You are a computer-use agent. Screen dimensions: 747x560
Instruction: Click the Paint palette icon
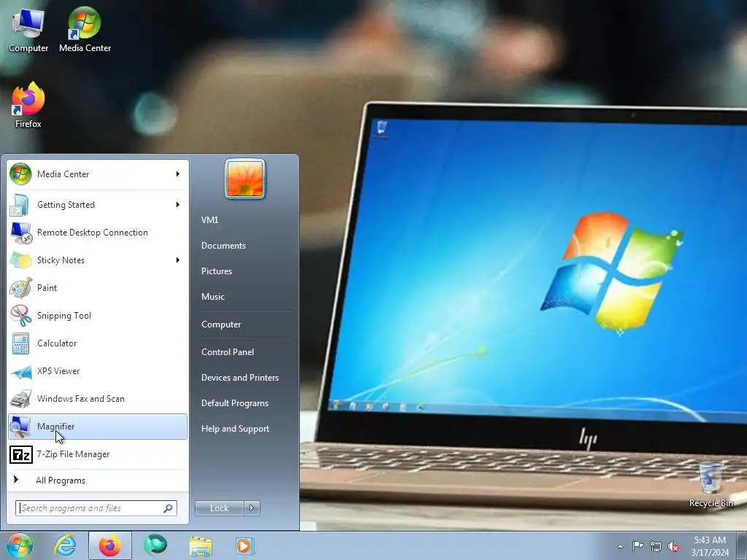click(20, 287)
